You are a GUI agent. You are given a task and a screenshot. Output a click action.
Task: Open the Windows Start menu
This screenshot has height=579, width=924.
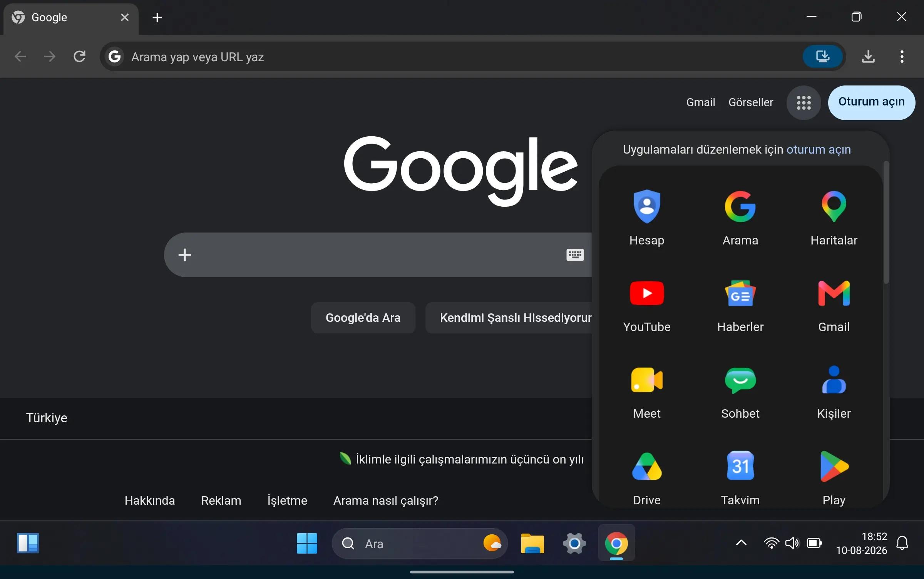click(307, 543)
